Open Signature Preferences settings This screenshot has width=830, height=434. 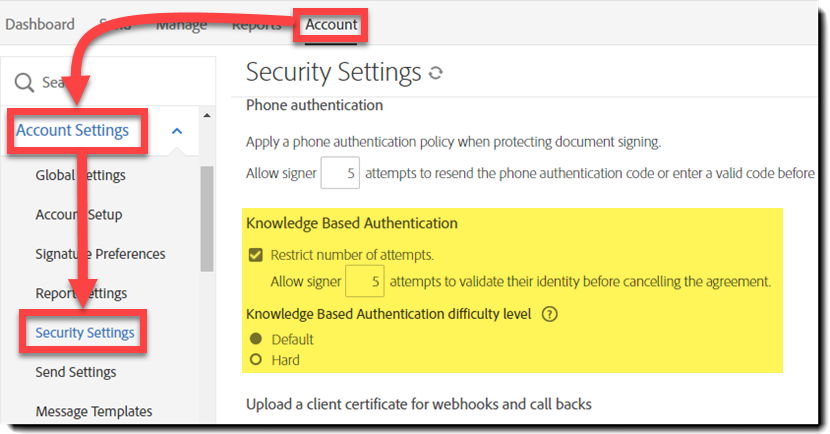coord(100,254)
